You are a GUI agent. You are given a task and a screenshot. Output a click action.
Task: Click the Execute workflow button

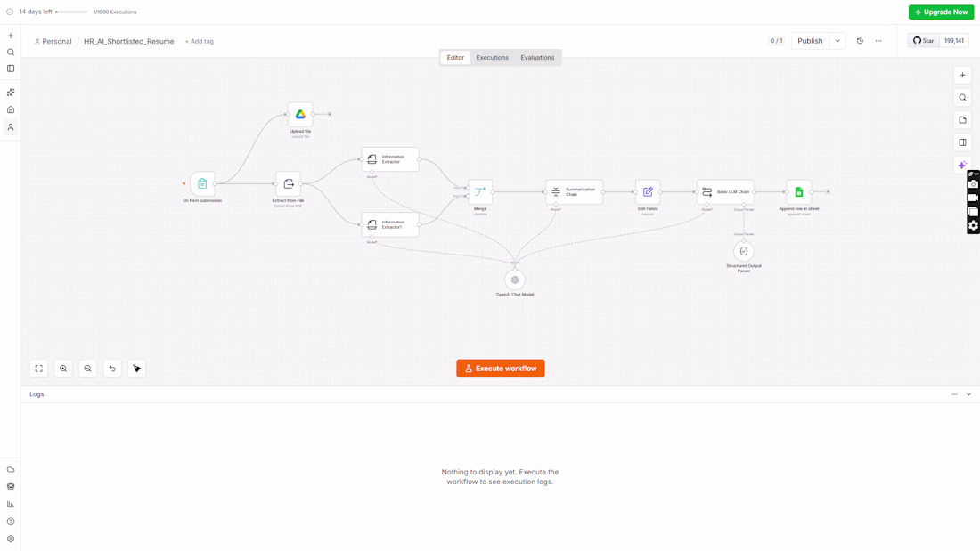point(501,369)
